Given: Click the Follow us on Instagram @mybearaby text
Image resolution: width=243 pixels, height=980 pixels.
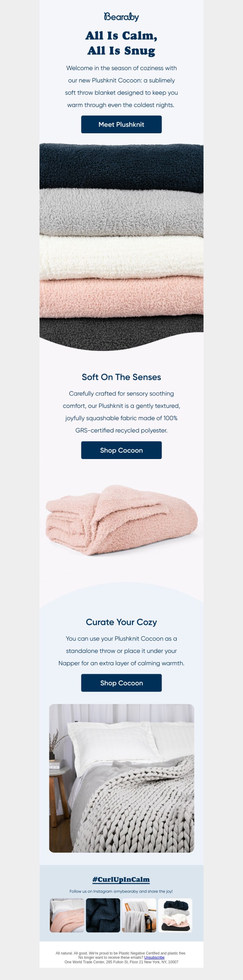Looking at the screenshot, I should 121,891.
